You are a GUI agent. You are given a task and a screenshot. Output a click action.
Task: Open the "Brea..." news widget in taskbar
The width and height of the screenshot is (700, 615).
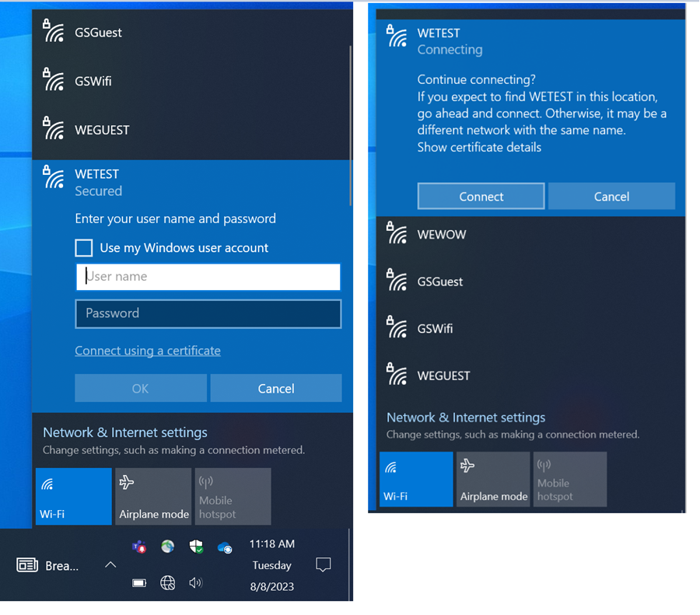pyautogui.click(x=47, y=565)
